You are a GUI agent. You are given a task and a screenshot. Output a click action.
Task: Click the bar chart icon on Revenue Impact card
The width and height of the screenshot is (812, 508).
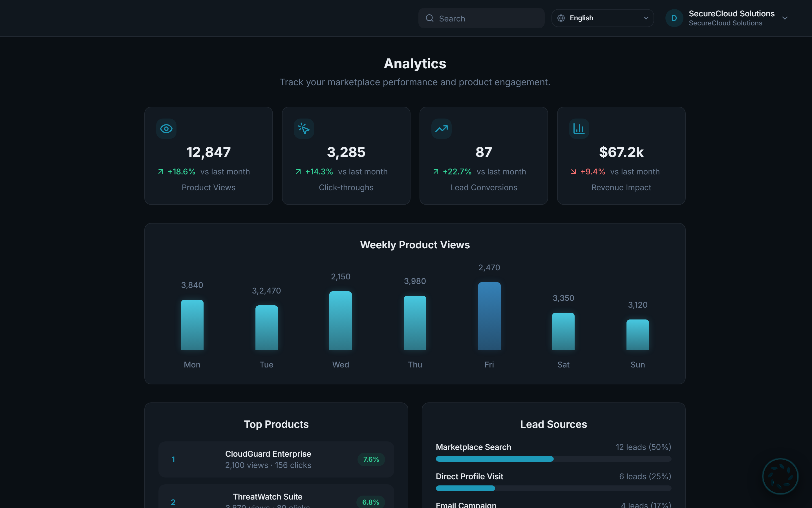pos(579,129)
